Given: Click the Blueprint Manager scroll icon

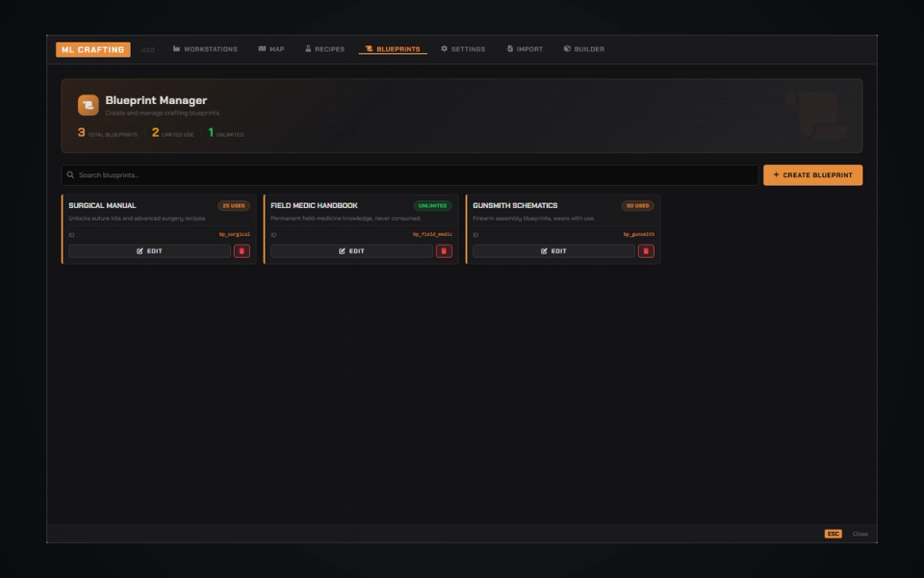Looking at the screenshot, I should point(89,105).
